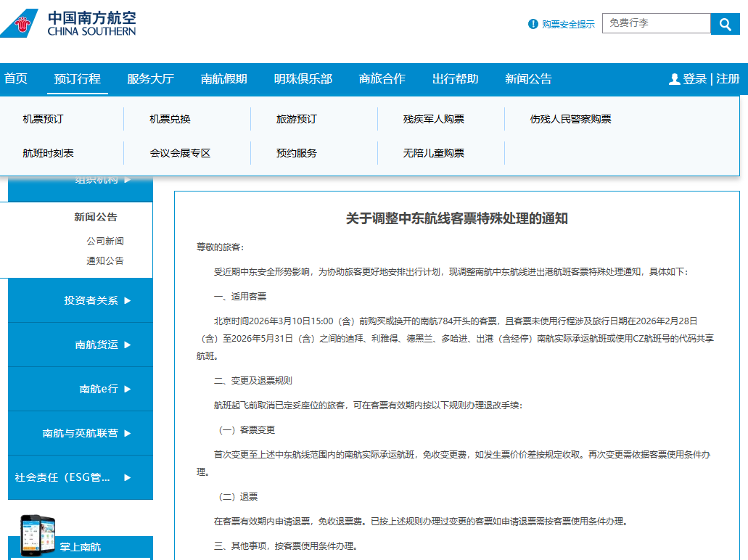Open 通知公告 in the sidebar

[x=105, y=260]
